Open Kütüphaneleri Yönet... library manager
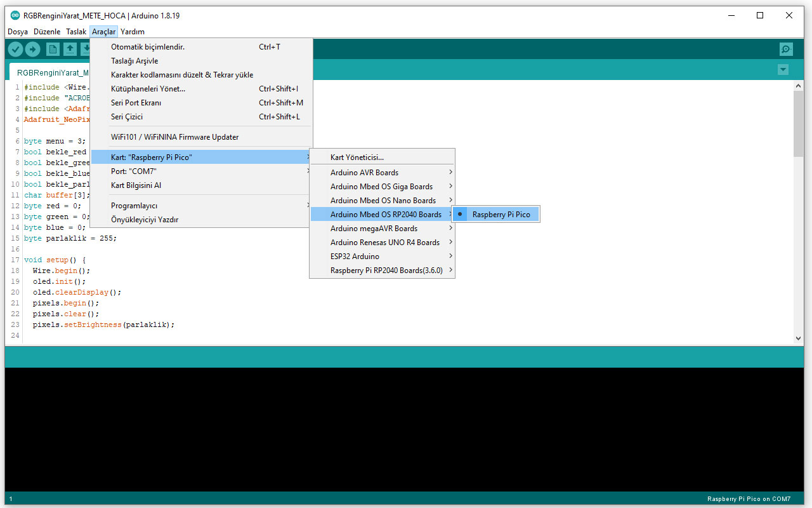The height and width of the screenshot is (508, 812). [201, 89]
